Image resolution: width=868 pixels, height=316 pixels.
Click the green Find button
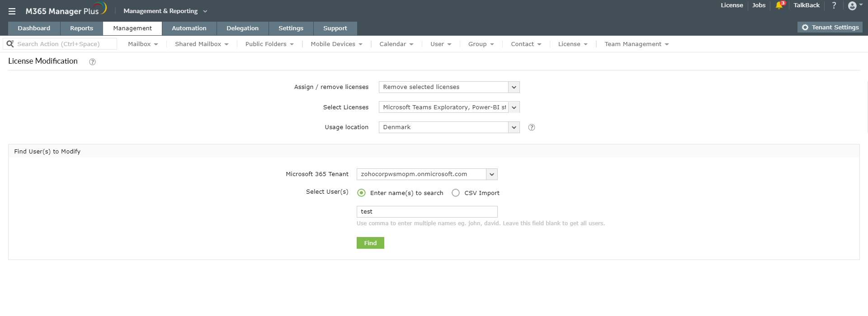[x=370, y=243]
